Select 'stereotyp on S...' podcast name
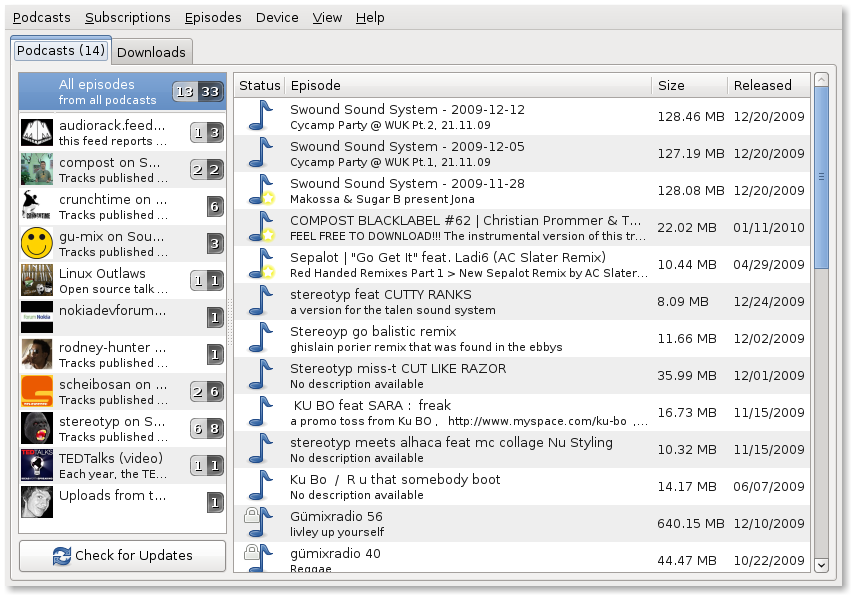The width and height of the screenshot is (851, 595). (112, 421)
